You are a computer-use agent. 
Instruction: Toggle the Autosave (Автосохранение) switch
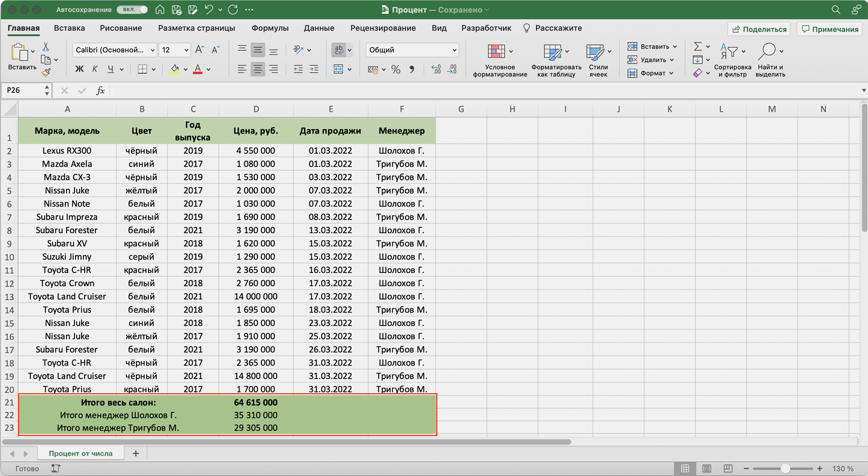(x=132, y=10)
